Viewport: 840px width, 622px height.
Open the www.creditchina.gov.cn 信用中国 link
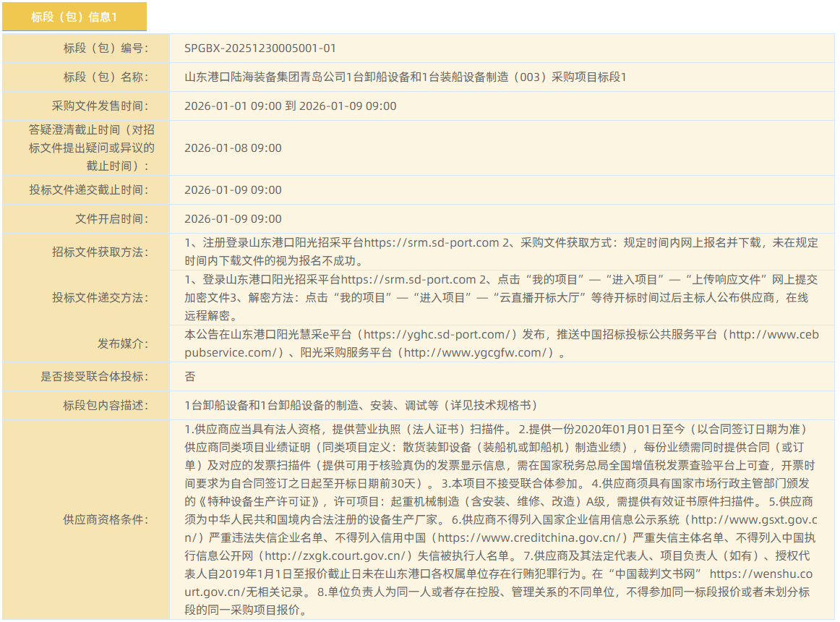(531, 538)
